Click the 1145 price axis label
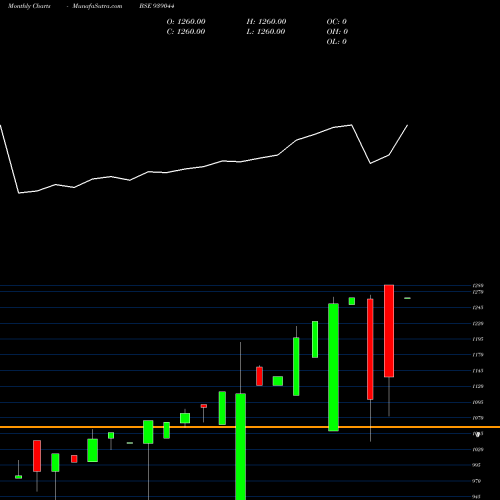The width and height of the screenshot is (500, 500). (478, 371)
